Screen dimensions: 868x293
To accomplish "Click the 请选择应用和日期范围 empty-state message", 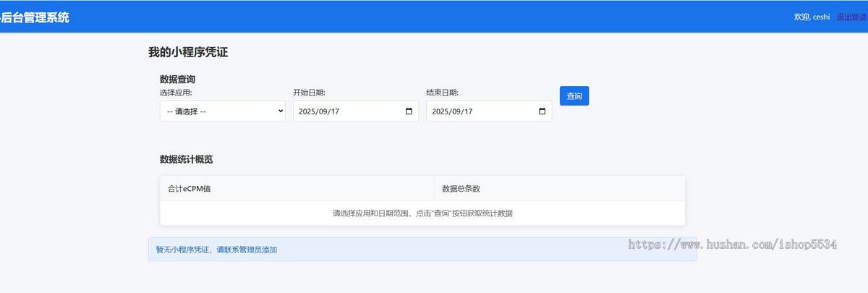I will pos(422,213).
